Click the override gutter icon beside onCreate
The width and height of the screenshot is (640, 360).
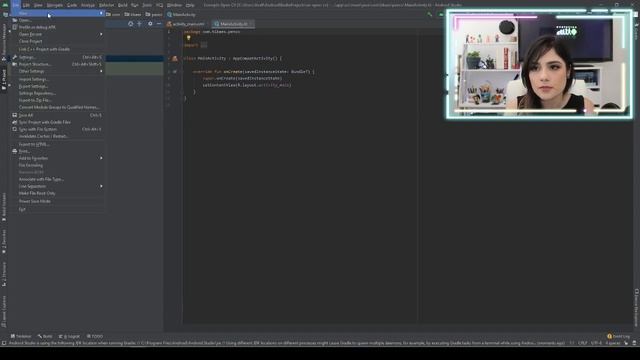coord(175,71)
